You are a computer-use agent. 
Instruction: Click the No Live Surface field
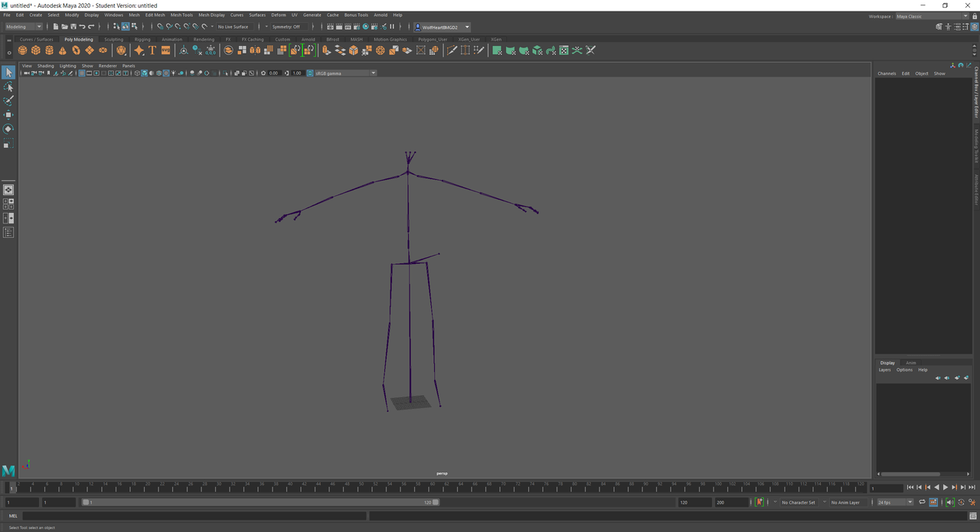[236, 27]
